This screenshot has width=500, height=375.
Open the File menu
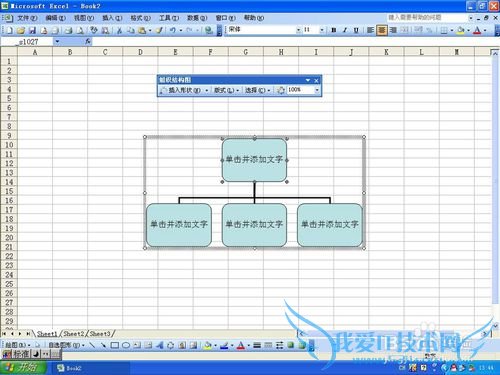click(27, 18)
